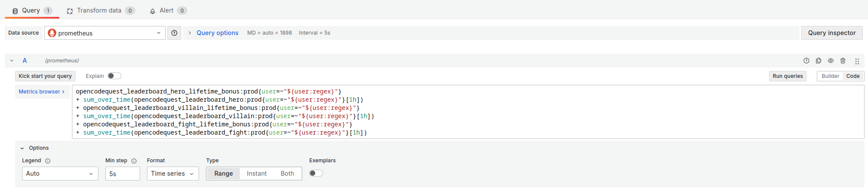Open the Time series format dropdown
This screenshot has width=868, height=193.
pos(173,174)
